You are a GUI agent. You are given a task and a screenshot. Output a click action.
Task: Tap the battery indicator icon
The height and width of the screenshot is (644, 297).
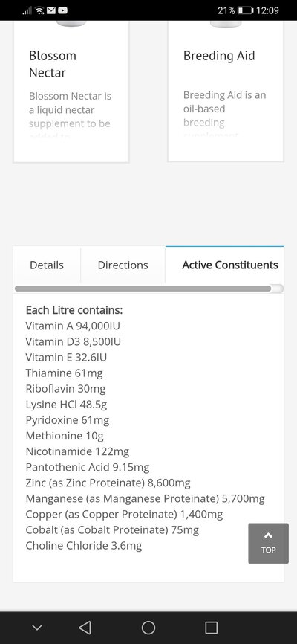pyautogui.click(x=245, y=10)
